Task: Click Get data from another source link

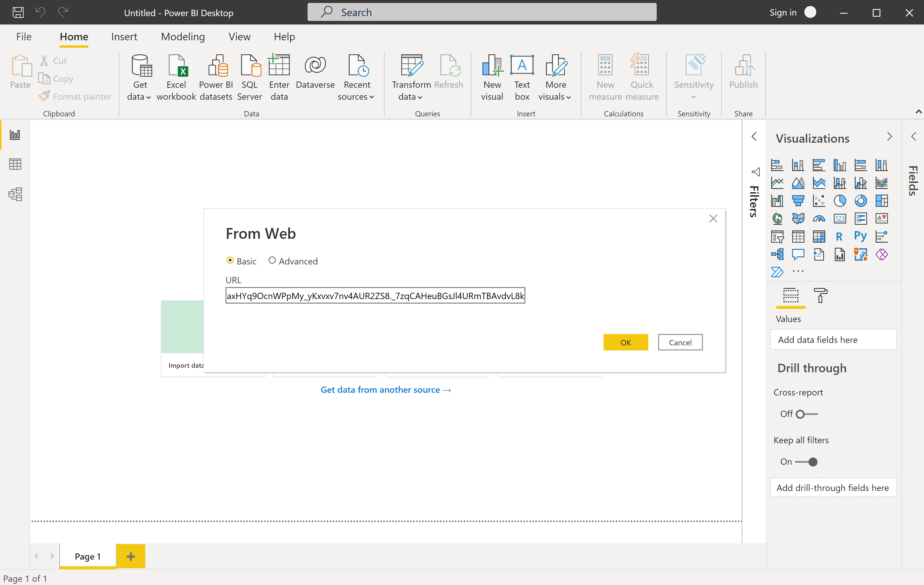Action: 386,390
